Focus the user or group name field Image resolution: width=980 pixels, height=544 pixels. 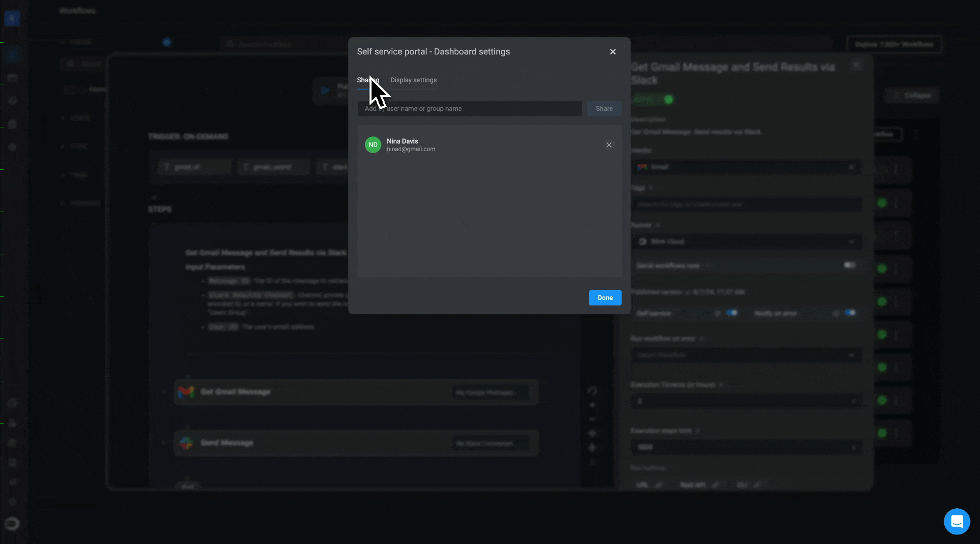[469, 109]
